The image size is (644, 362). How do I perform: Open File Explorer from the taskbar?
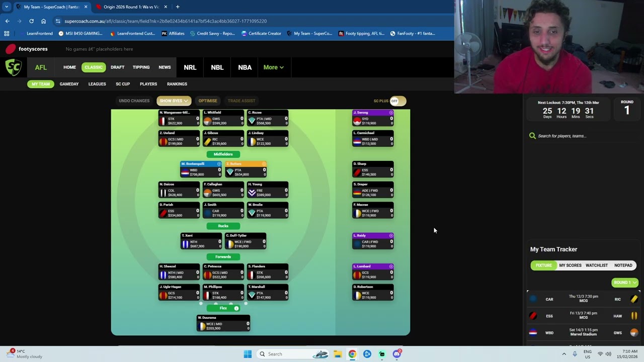click(x=338, y=354)
